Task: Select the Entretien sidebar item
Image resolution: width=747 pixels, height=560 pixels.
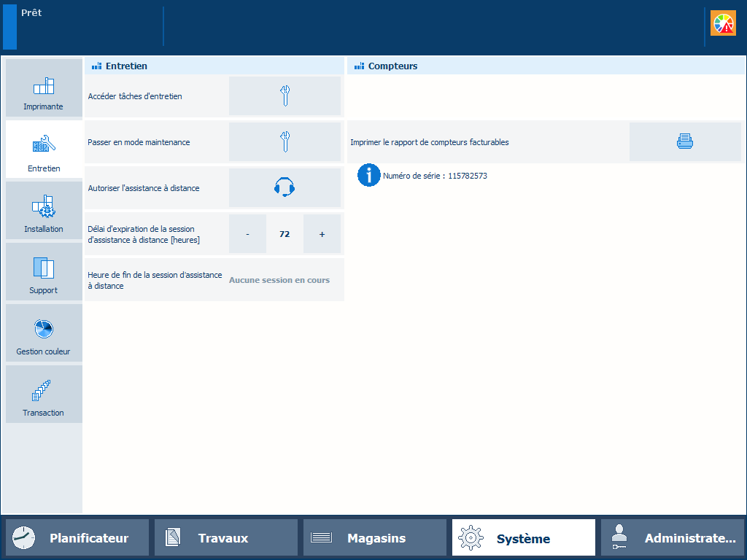Action: pos(44,149)
